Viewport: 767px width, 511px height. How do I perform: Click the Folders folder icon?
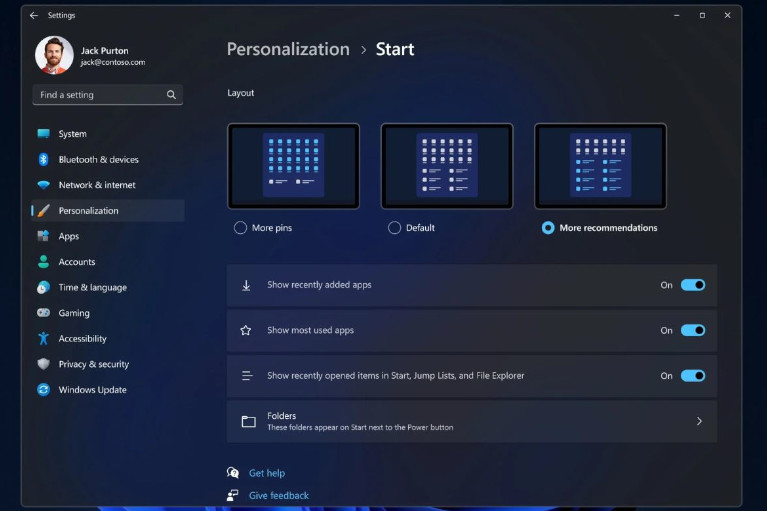[248, 421]
